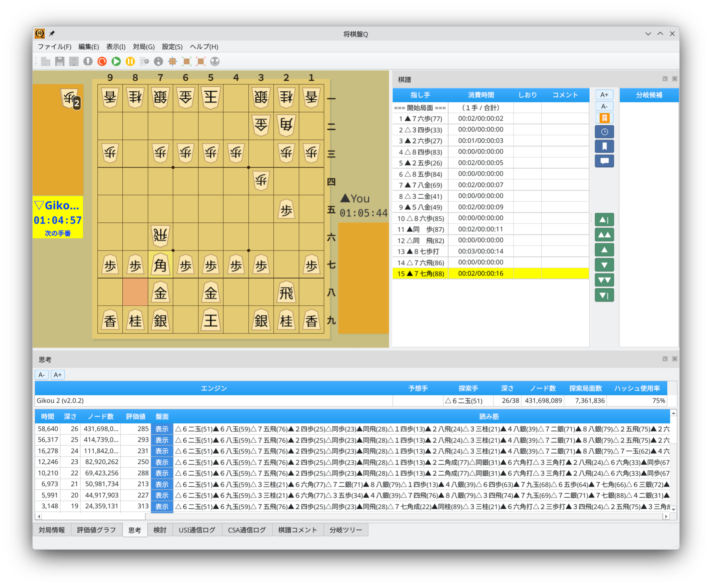
Task: Shrink the board via the red-arrows icon
Action: click(x=200, y=62)
